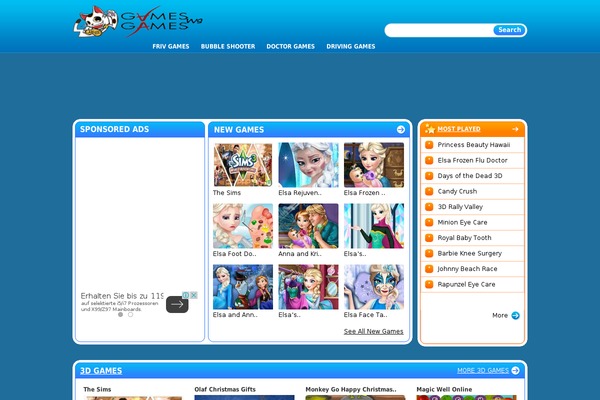600x400 pixels.
Task: Click the star icon beside Most Played
Action: [430, 129]
